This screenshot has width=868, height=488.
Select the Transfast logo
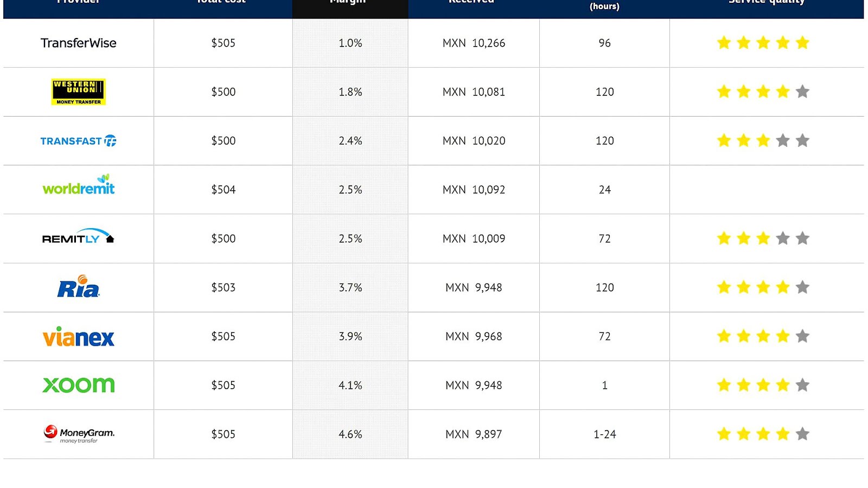click(79, 141)
